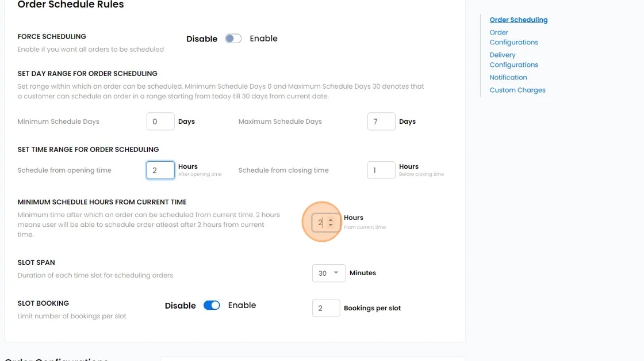Go to Order Scheduling section link
This screenshot has height=361, width=644.
tap(518, 20)
